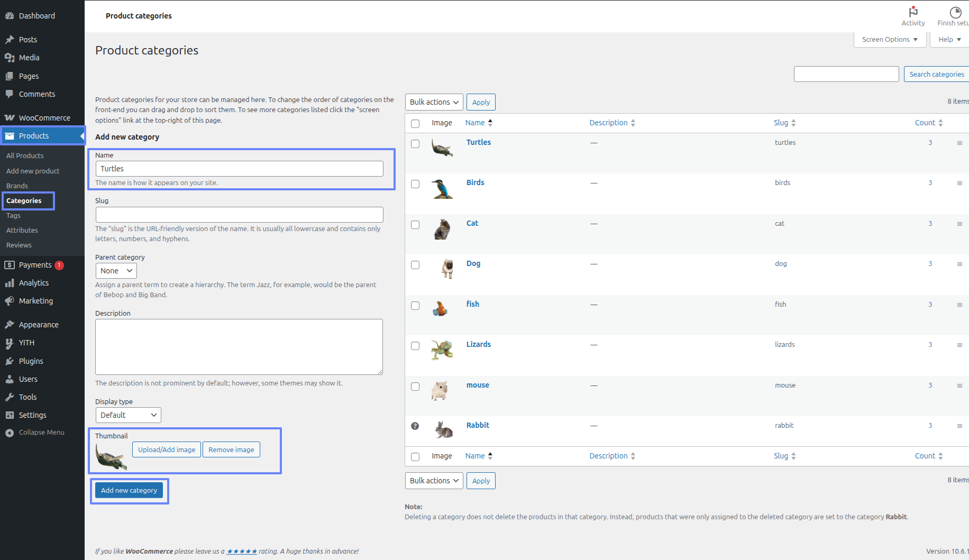This screenshot has height=560, width=969.
Task: Click the Name column sort arrows in header
Action: tap(490, 123)
